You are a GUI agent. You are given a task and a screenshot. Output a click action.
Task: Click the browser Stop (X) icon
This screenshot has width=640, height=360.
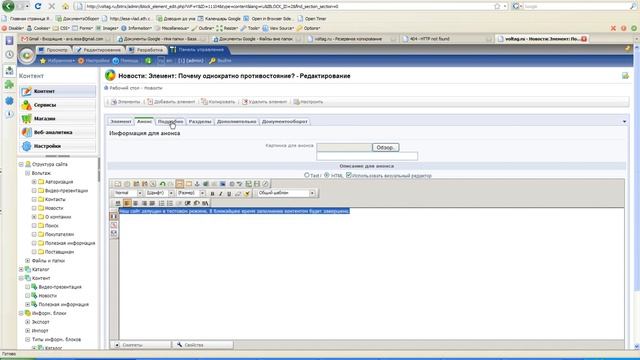[51, 6]
